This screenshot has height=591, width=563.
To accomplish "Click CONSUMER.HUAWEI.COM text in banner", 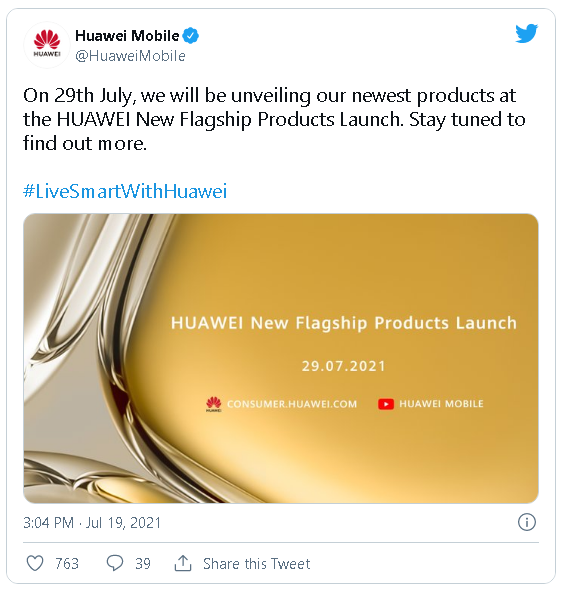I will click(292, 404).
